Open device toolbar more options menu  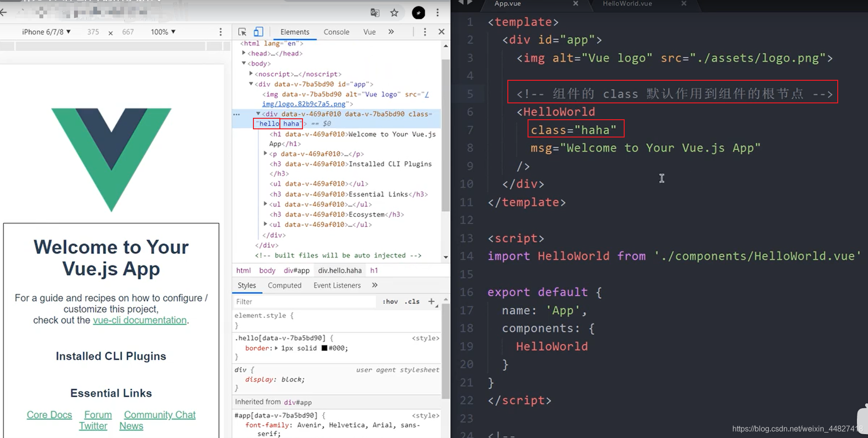click(221, 32)
